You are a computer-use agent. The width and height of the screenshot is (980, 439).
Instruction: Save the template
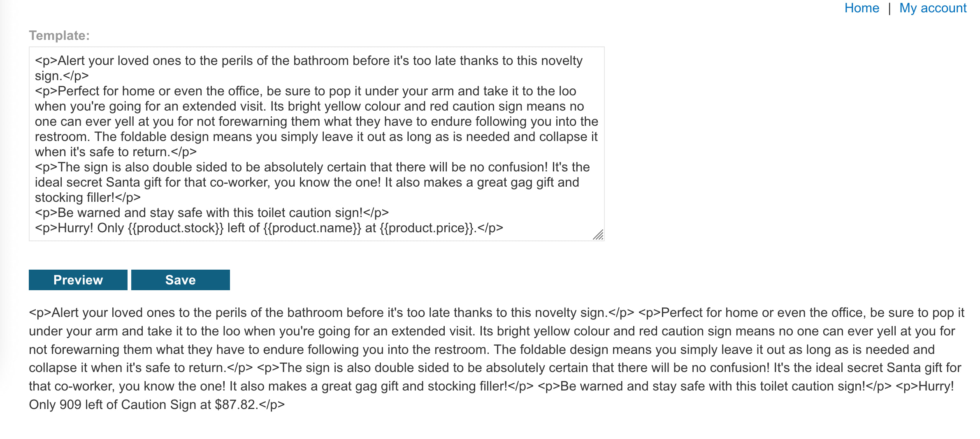tap(180, 280)
